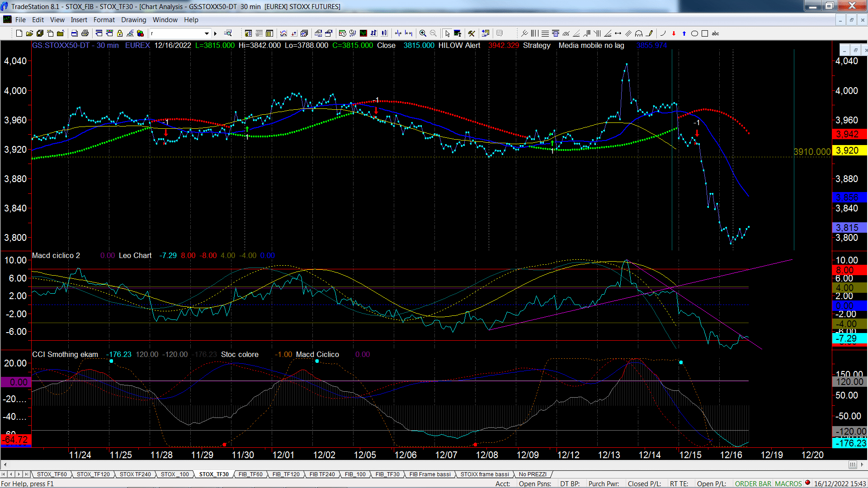Select the Pencil freehand drawing tool
The height and width of the screenshot is (488, 868).
(649, 33)
